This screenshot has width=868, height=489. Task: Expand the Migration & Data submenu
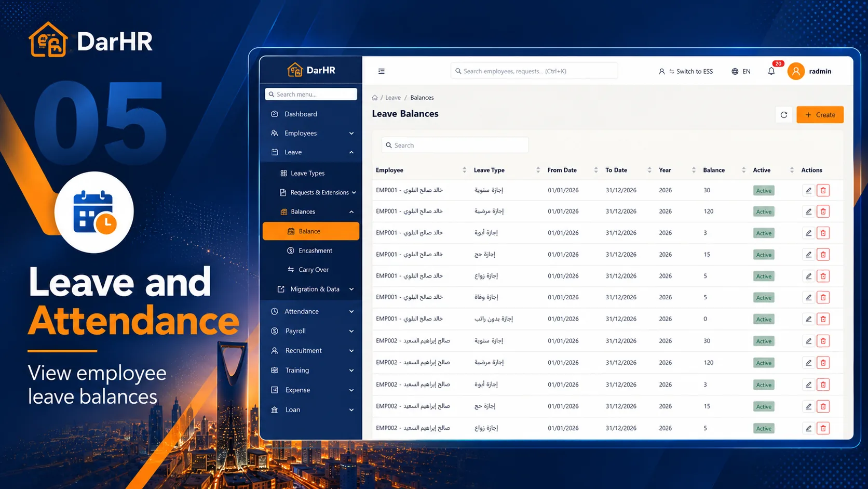pos(351,289)
